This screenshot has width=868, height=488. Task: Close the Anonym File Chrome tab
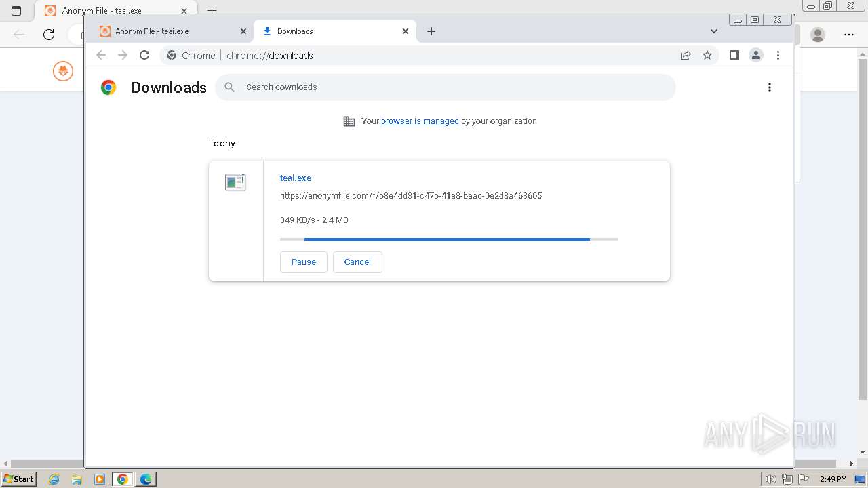coord(243,31)
